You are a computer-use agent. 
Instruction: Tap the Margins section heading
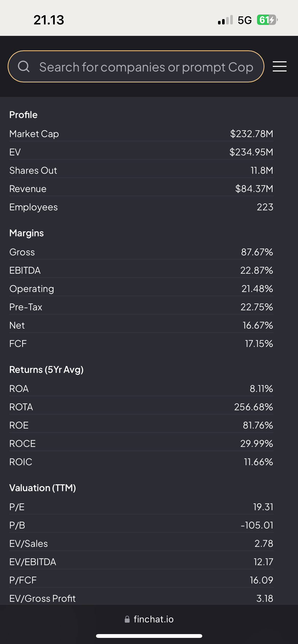pos(26,233)
